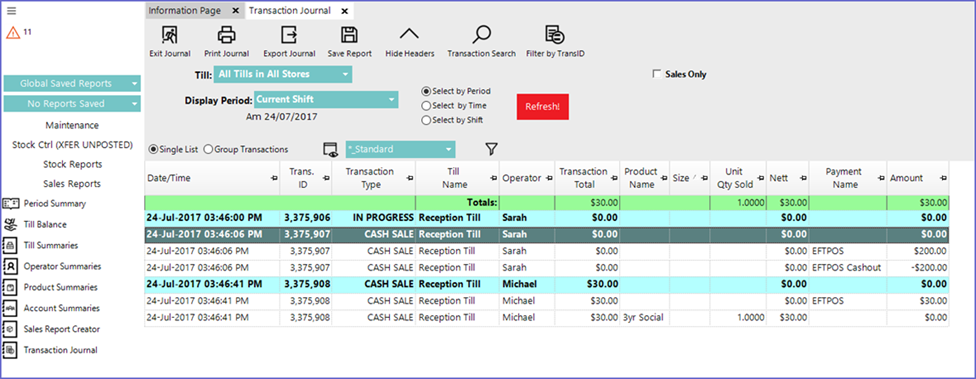Select the IN PROGRESS transaction row
Image resolution: width=976 pixels, height=379 pixels.
coord(547,218)
